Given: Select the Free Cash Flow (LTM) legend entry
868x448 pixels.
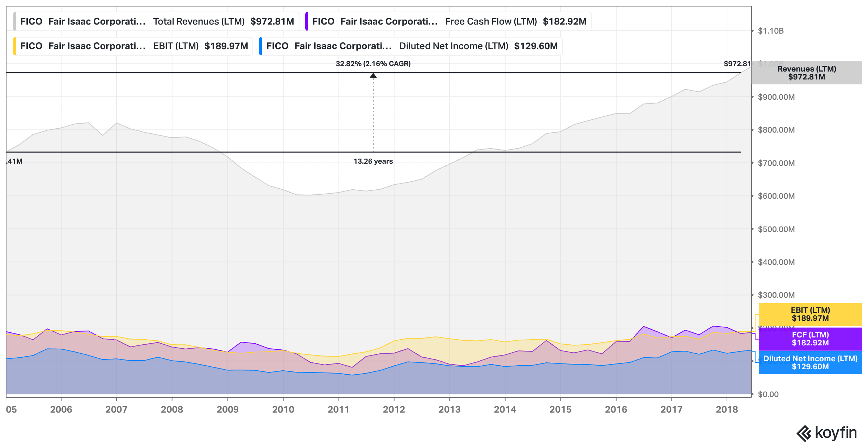Looking at the screenshot, I should pos(448,21).
